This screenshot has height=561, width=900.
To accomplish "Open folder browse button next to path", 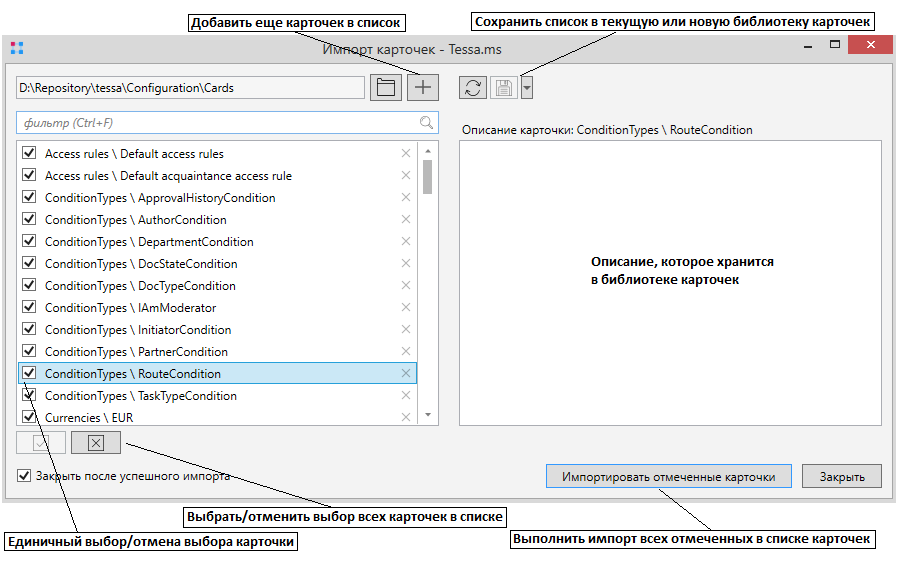I will tap(386, 88).
